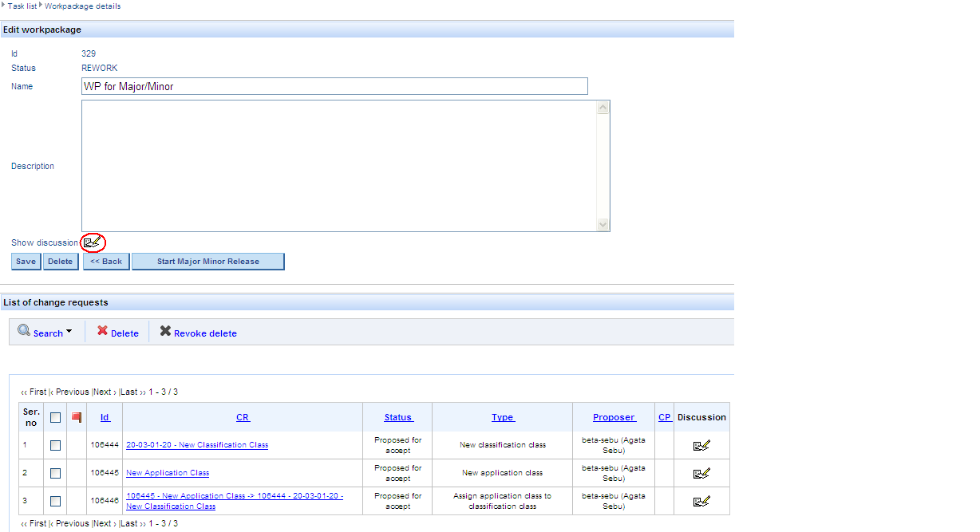
Task: Click the red X Delete toolbar icon
Action: point(102,331)
